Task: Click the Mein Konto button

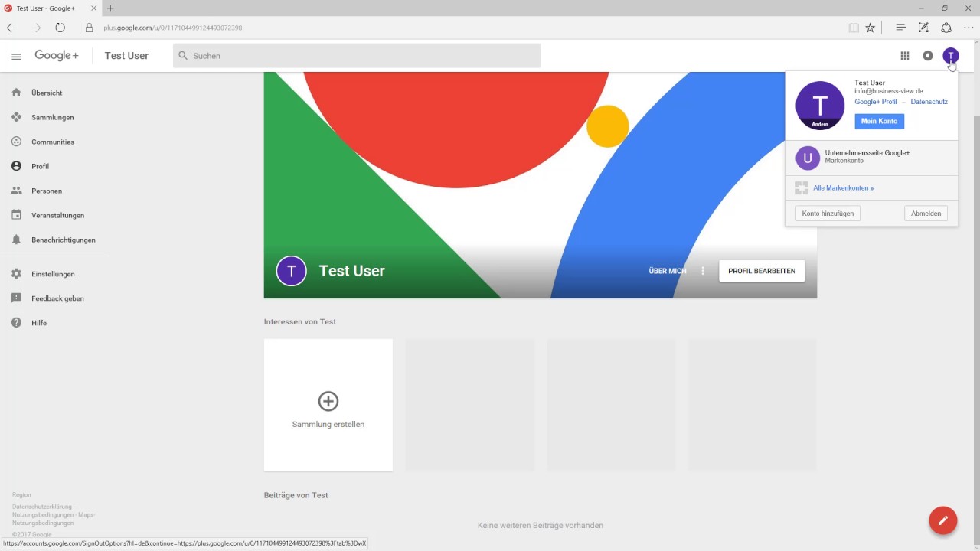Action: tap(880, 122)
